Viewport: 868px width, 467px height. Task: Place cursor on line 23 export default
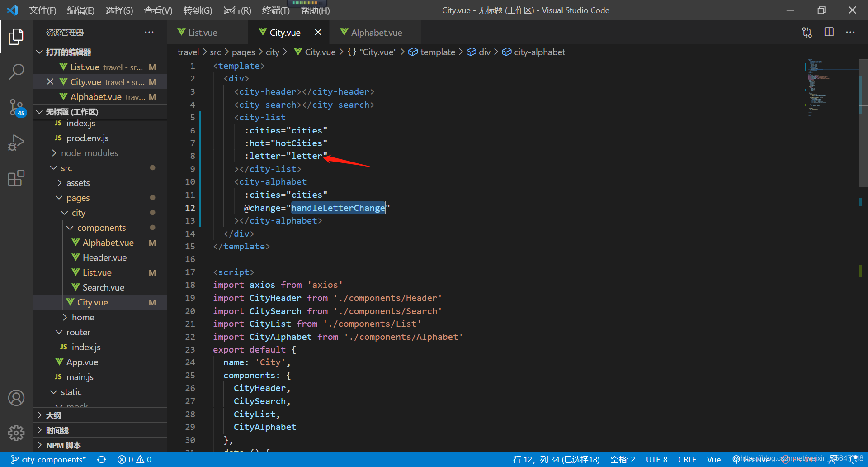(255, 350)
